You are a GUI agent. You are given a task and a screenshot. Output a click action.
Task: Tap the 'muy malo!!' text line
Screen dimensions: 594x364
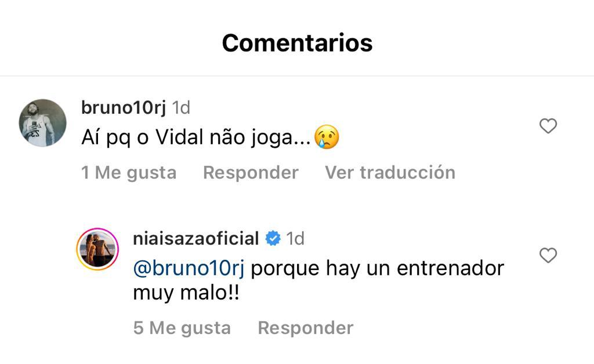tap(186, 293)
